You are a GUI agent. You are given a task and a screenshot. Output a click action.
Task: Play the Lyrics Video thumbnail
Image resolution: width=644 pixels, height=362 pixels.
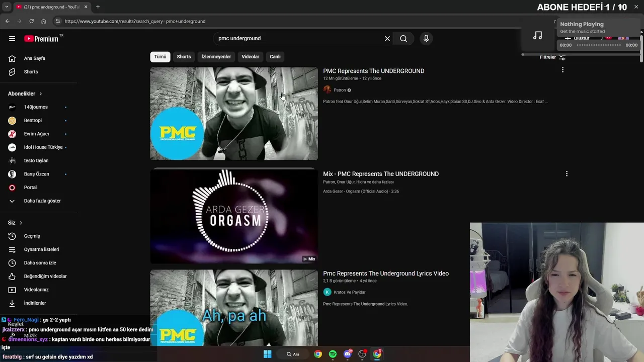(234, 308)
